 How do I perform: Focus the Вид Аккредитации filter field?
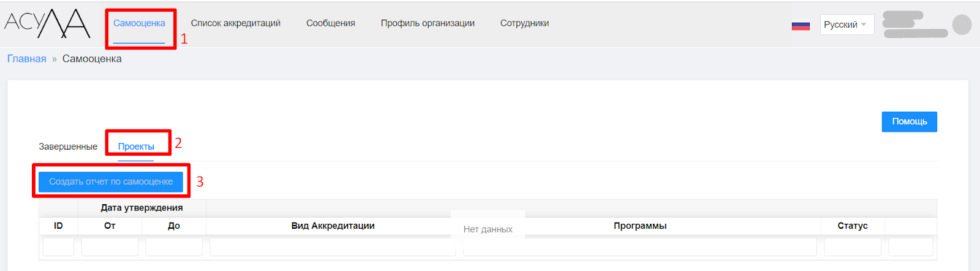click(333, 247)
